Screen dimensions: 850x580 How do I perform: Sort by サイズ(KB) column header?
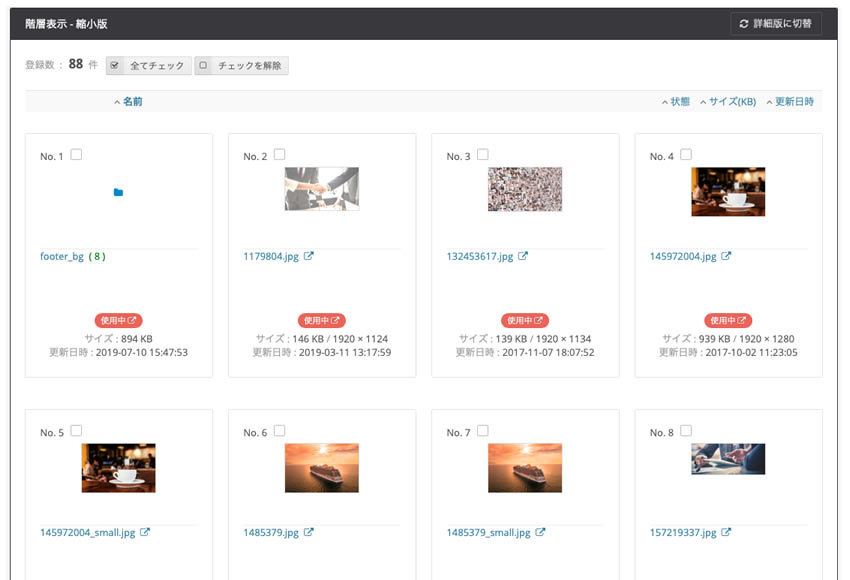727,101
